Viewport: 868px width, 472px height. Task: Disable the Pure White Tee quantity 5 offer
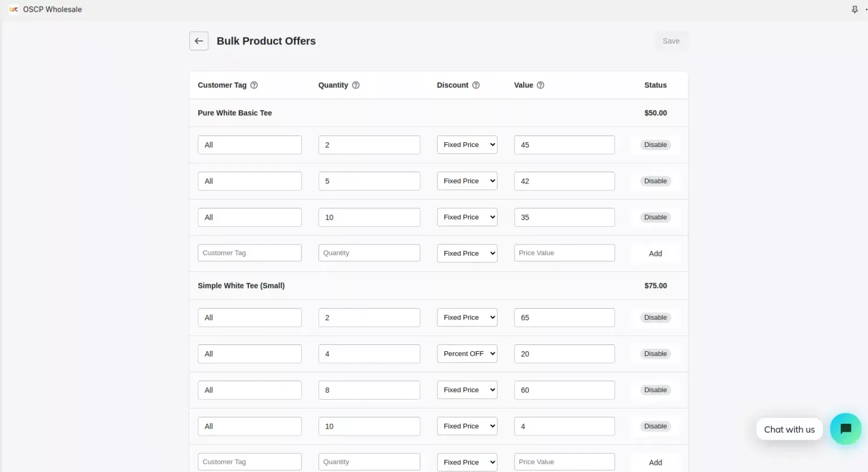(655, 181)
